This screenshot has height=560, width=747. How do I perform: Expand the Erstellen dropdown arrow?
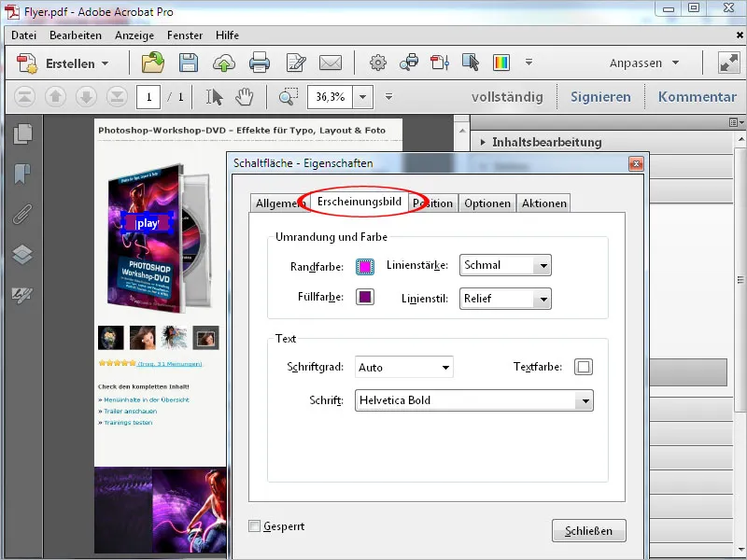[105, 63]
